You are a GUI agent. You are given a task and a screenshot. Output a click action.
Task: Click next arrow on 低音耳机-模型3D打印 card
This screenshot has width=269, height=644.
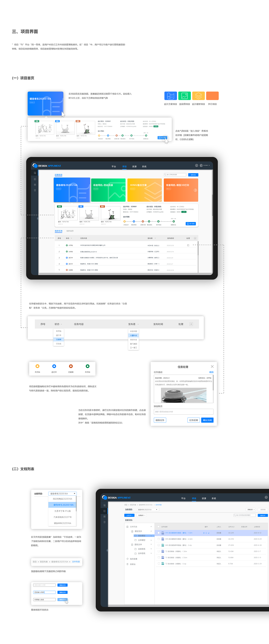(195, 190)
